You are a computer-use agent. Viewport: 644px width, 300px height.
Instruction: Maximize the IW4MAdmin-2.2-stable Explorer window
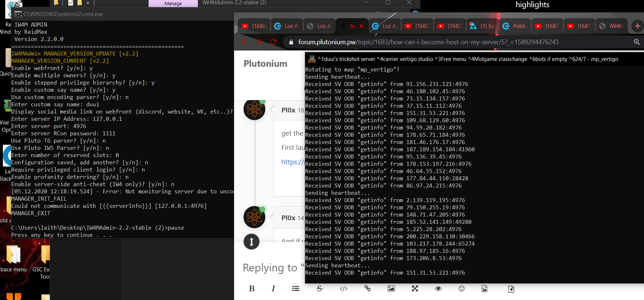(x=388, y=3)
